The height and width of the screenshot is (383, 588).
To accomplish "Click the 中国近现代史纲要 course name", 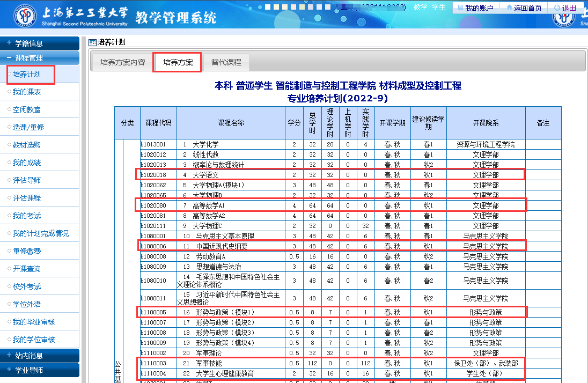I will pyautogui.click(x=222, y=246).
